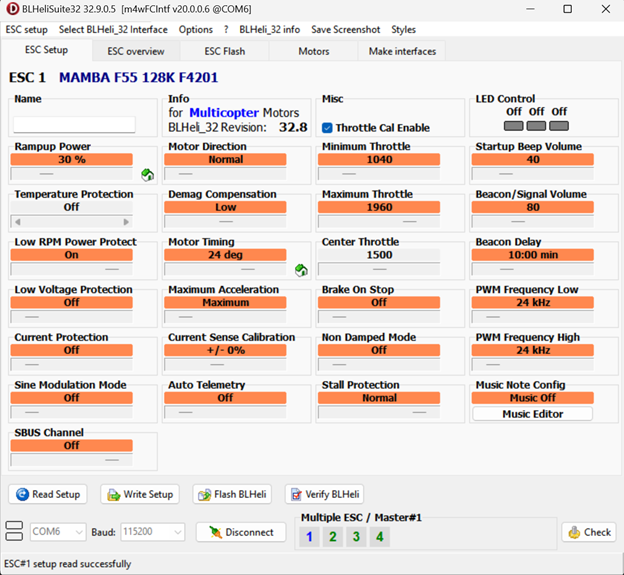Click the Low RPM Power Protect slider
The image size is (624, 575).
click(72, 269)
